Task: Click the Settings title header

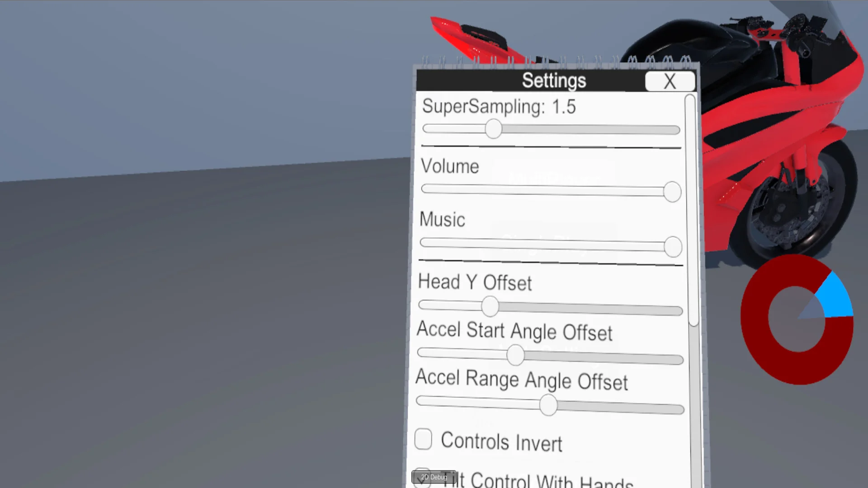Action: click(x=554, y=81)
